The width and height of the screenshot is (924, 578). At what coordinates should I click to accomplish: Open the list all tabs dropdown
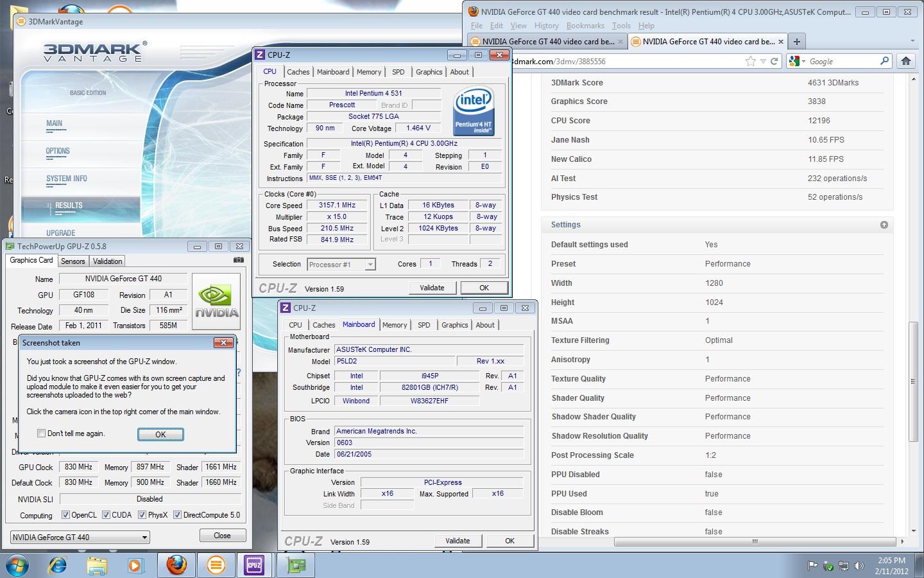[912, 42]
